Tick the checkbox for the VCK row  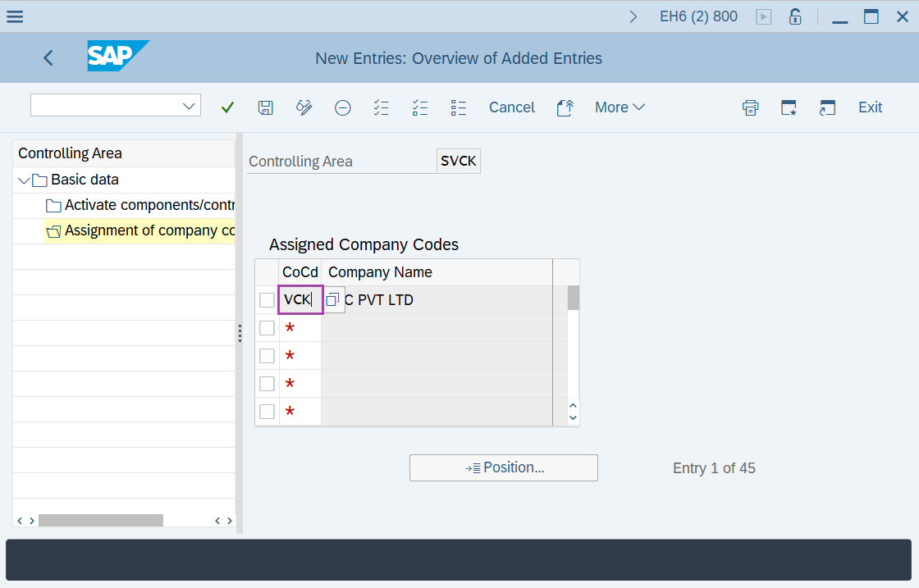267,300
